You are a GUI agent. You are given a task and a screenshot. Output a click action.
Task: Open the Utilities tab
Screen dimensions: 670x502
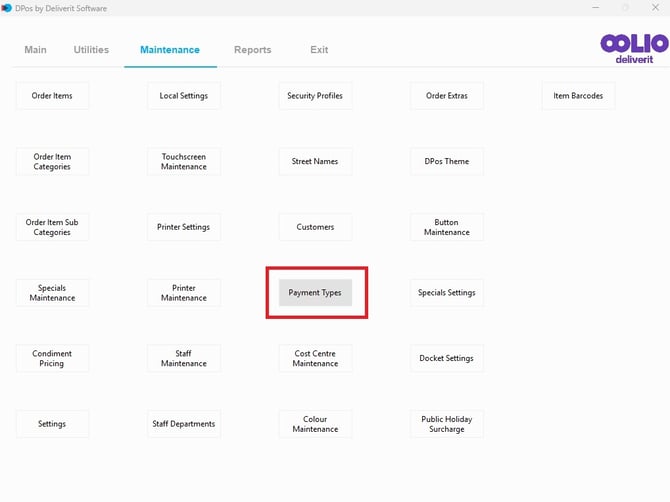(91, 50)
